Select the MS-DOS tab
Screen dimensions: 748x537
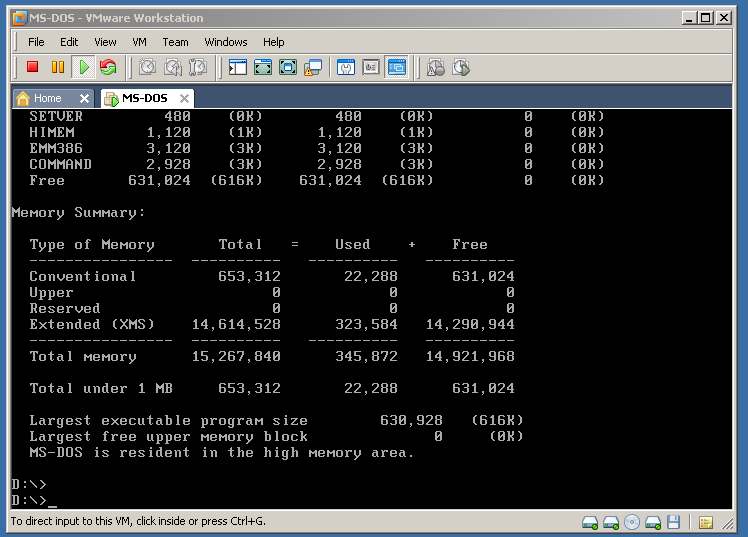point(147,98)
